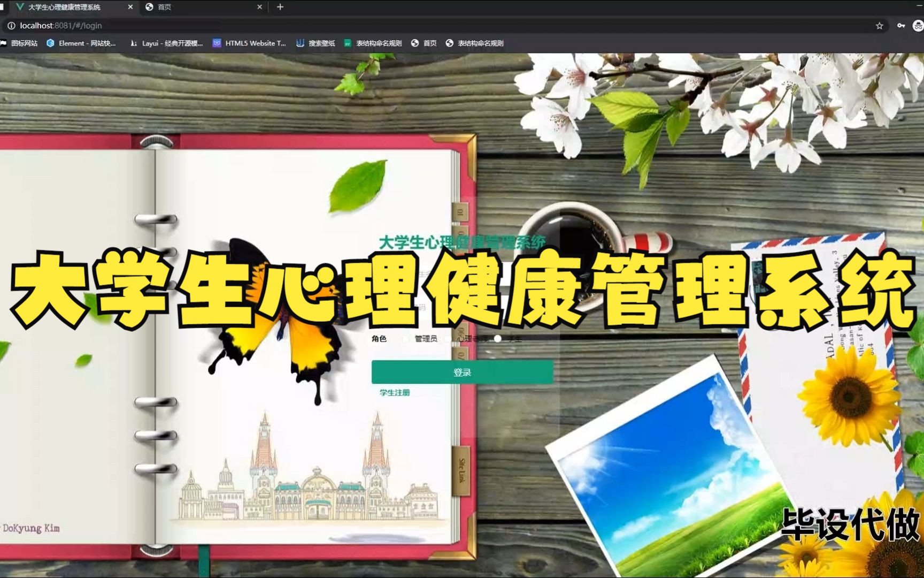Select the 管理员 role radio button
Screen dimensions: 924x578
click(406, 339)
